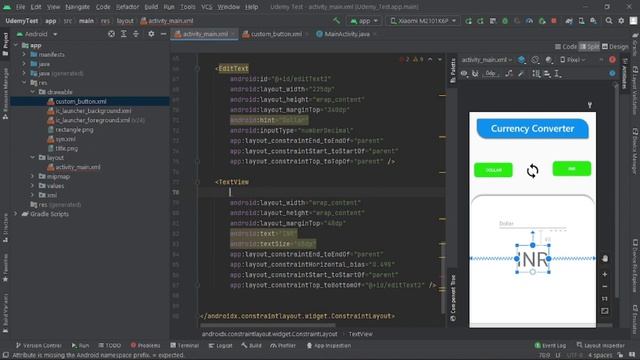Open the Pixel device preview dropdown

point(572,60)
